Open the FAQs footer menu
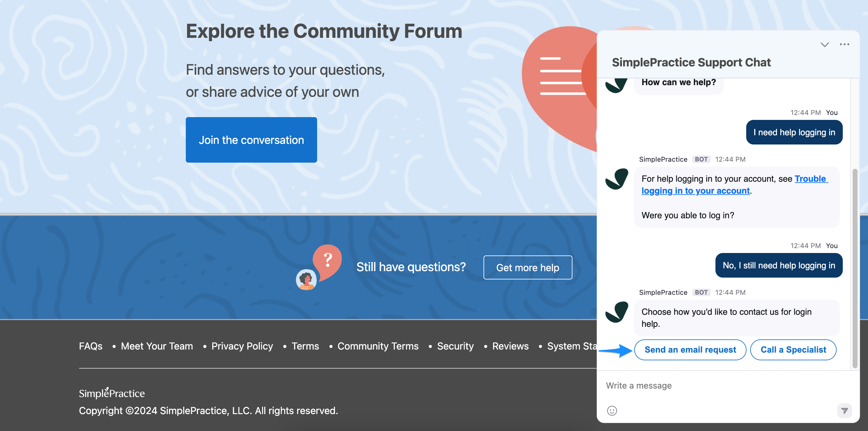This screenshot has width=868, height=431. click(x=90, y=346)
